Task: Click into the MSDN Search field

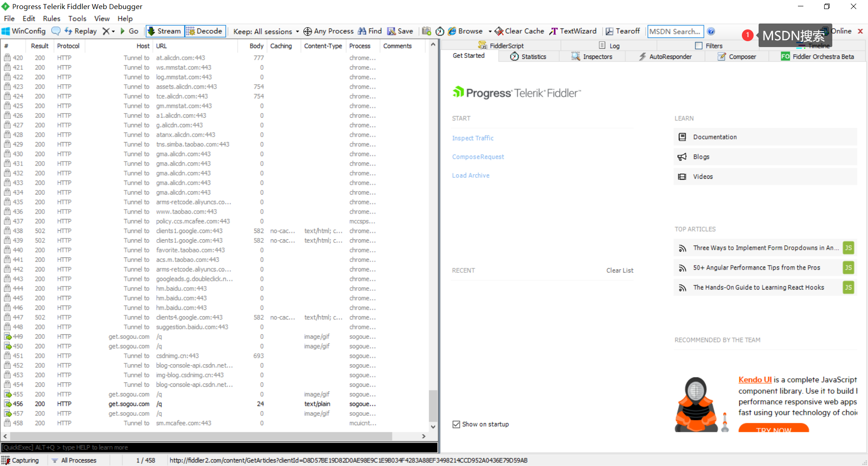Action: coord(675,31)
